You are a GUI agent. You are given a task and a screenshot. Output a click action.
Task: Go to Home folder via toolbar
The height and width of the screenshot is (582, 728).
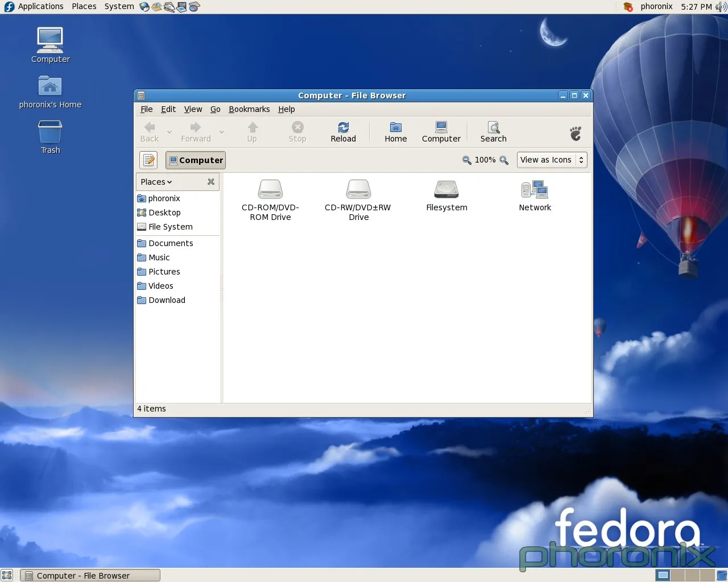click(396, 132)
